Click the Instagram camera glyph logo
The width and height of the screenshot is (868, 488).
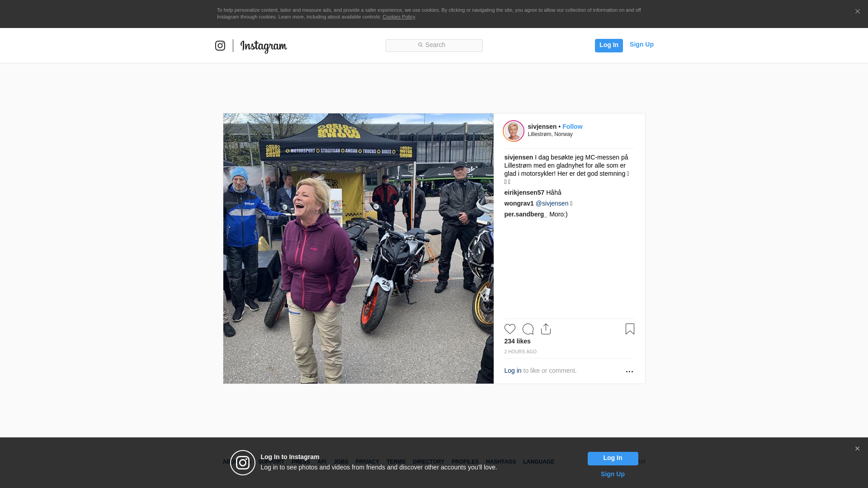220,46
